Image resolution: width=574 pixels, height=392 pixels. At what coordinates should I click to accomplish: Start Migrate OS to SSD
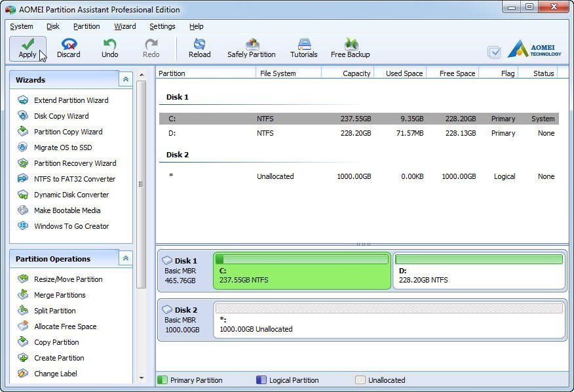coord(55,147)
